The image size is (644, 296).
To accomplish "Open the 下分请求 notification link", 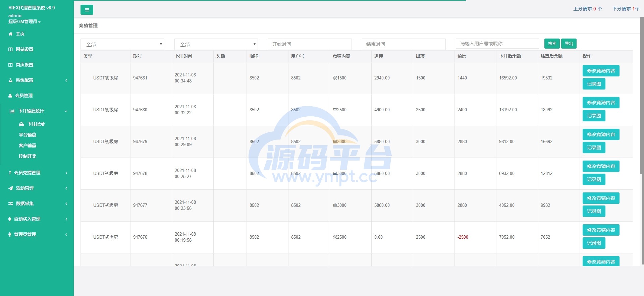I will click(626, 9).
